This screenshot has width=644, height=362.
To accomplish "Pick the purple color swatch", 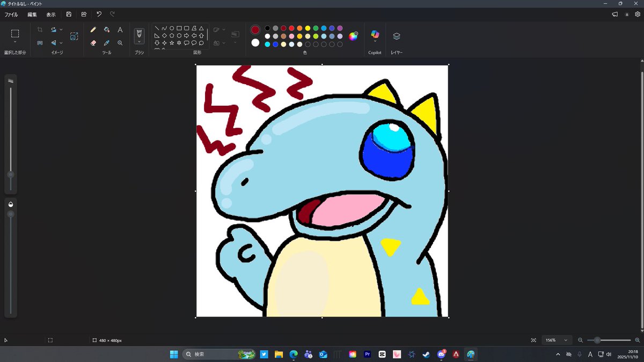I will 340,28.
